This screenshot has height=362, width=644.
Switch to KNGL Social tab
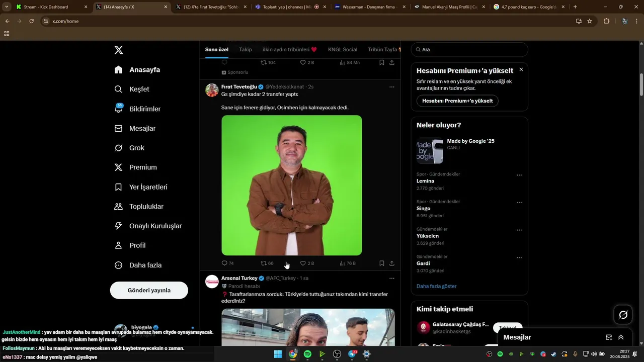(343, 49)
